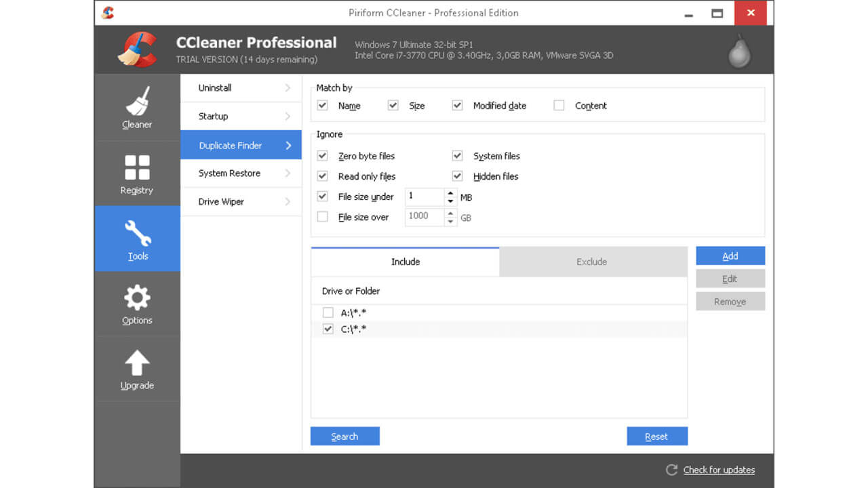Click the Upgrade arrow icon
The width and height of the screenshot is (868, 488).
click(x=137, y=366)
